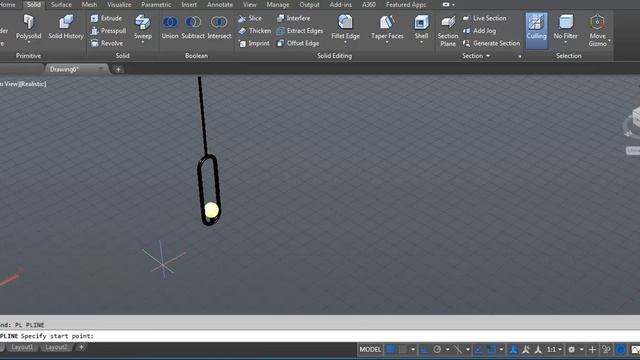Apply the Intersect boolean operation
Viewport: 640px width, 360px height.
point(219,28)
